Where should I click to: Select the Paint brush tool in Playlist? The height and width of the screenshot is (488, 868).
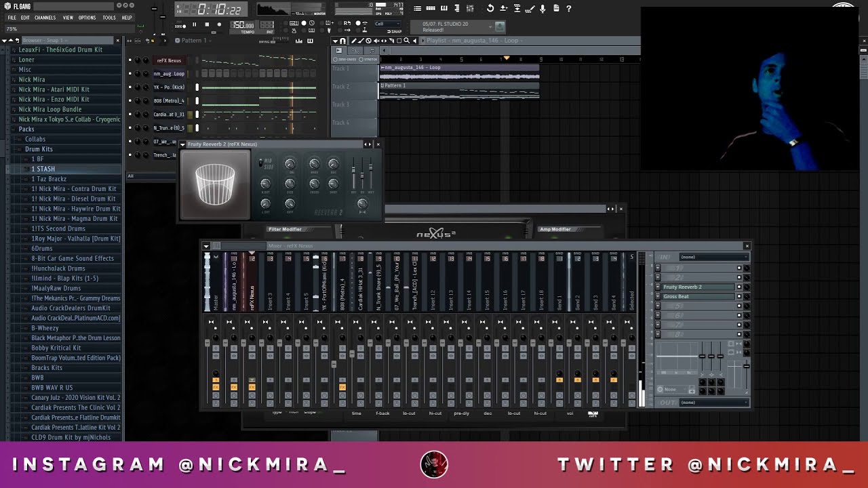click(361, 41)
